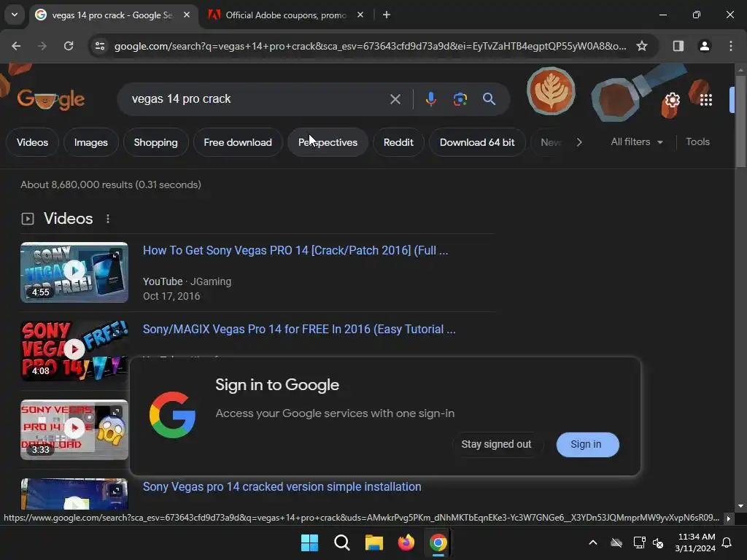Switch to Official Adobe coupons tab

click(286, 15)
